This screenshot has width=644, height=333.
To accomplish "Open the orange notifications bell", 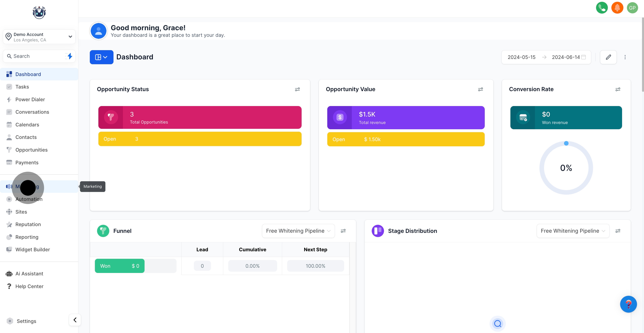I will pyautogui.click(x=617, y=8).
